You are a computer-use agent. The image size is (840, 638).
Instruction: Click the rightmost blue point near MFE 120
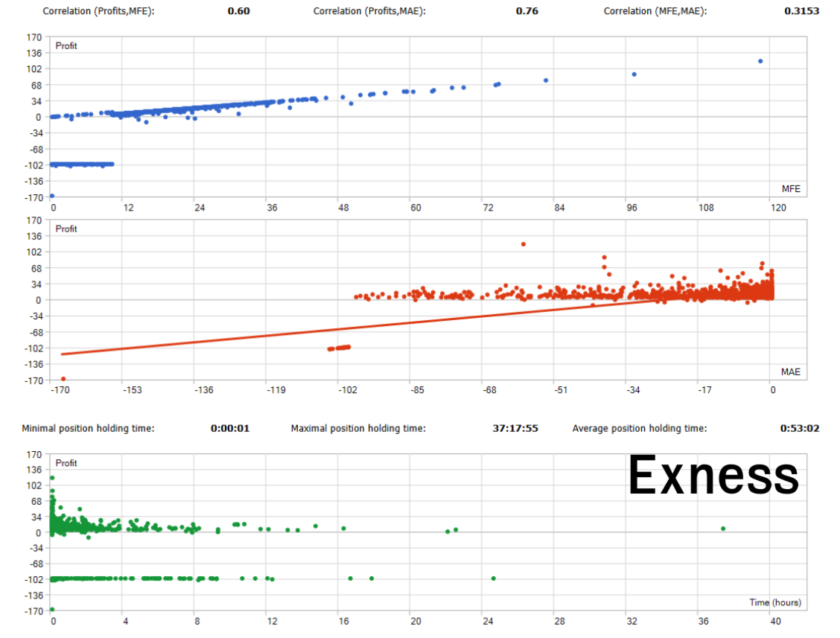pos(760,61)
